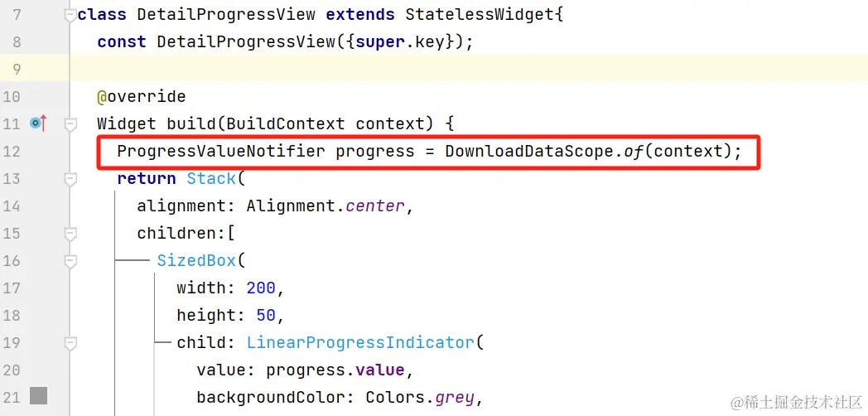The height and width of the screenshot is (416, 868).
Task: Click the @override annotation
Action: coord(142,96)
